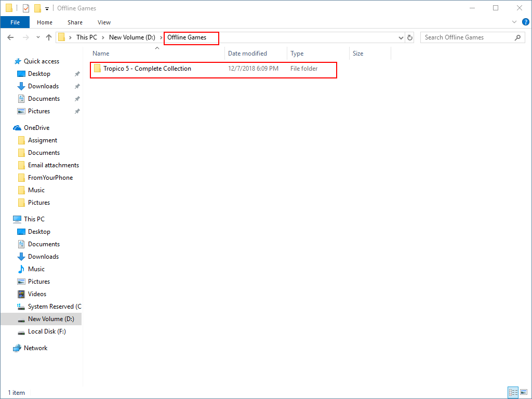The width and height of the screenshot is (532, 399).
Task: Open the File menu
Action: point(15,22)
